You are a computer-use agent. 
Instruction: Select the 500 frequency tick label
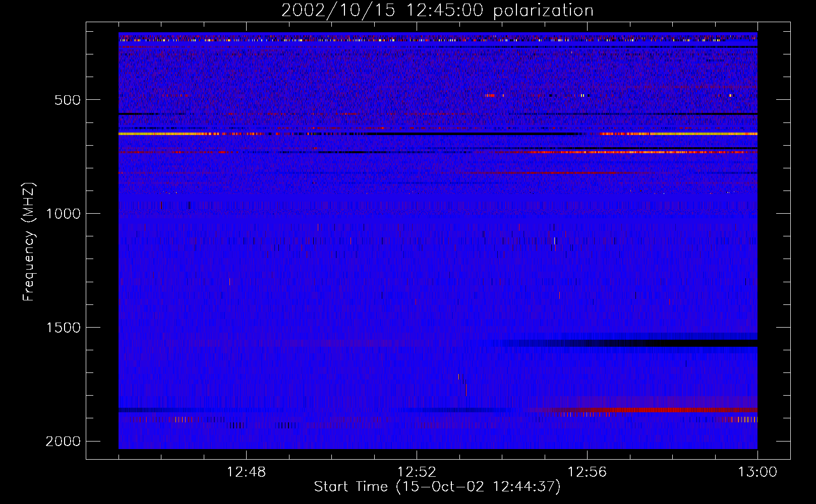tap(68, 100)
